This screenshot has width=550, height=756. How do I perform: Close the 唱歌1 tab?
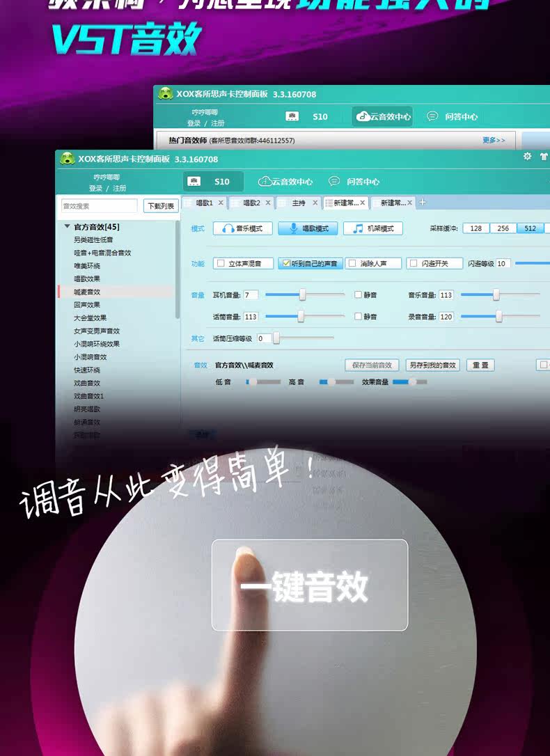221,203
